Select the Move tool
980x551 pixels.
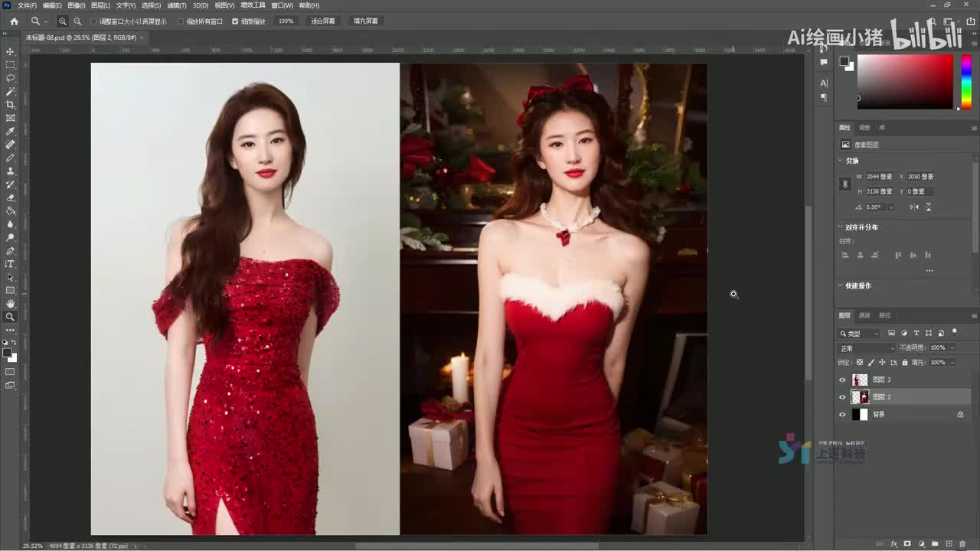(x=10, y=51)
